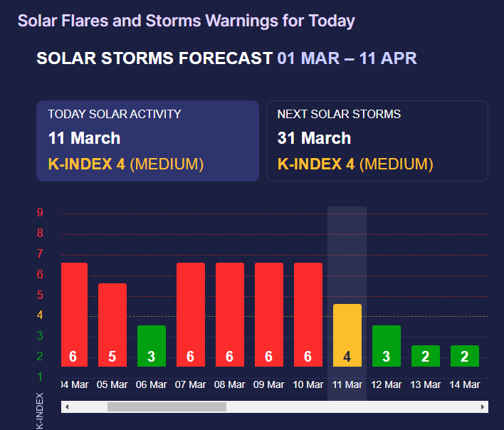The width and height of the screenshot is (504, 430).
Task: Select the Today Solar Activity card
Action: point(147,141)
